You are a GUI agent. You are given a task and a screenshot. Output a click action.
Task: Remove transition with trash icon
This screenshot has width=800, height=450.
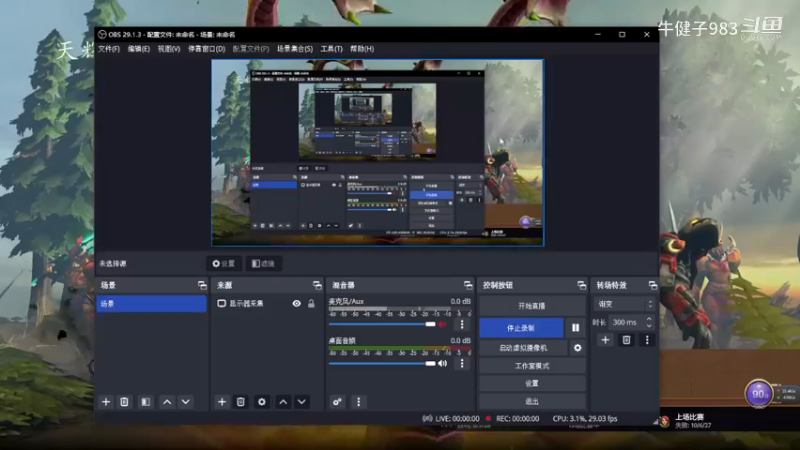[626, 340]
